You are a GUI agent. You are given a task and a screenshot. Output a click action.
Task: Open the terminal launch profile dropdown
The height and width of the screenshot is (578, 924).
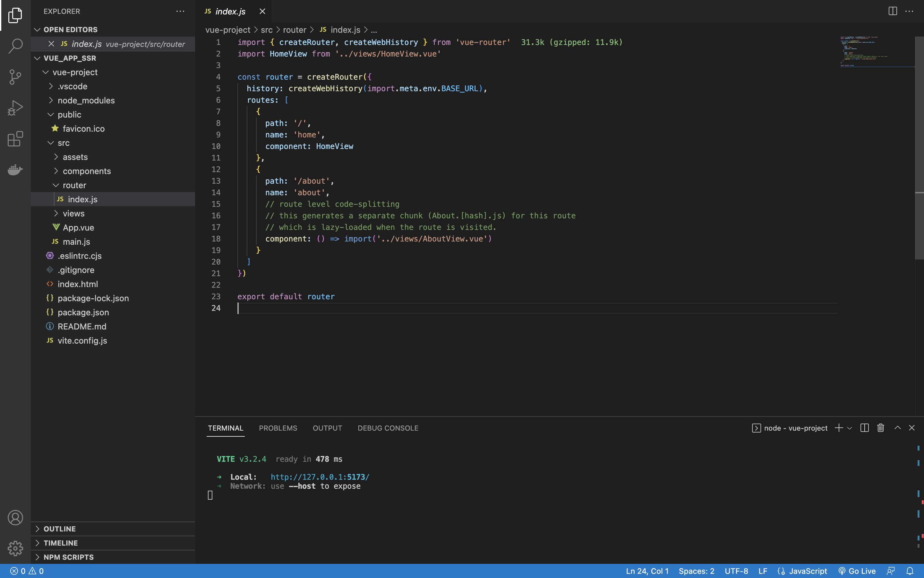point(850,428)
